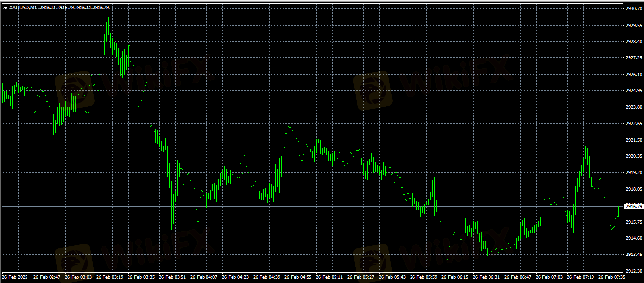Click the 26 Feb 07:35 time label
Screen dimensions: 644x283
coord(612,278)
